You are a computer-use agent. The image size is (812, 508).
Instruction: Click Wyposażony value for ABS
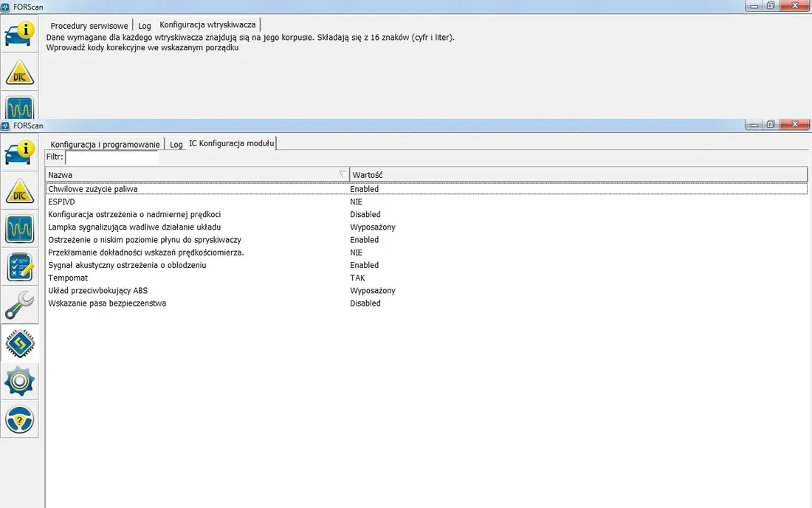pos(372,290)
